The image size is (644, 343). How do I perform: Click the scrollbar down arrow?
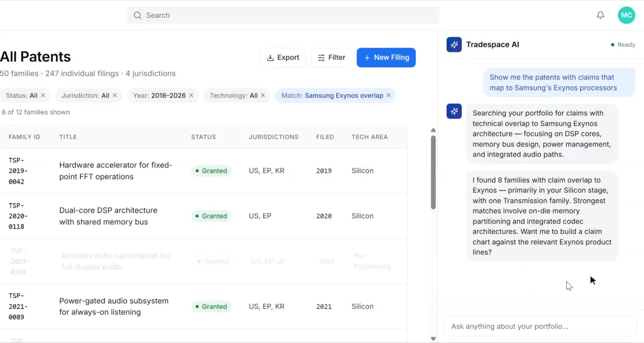[x=433, y=339]
